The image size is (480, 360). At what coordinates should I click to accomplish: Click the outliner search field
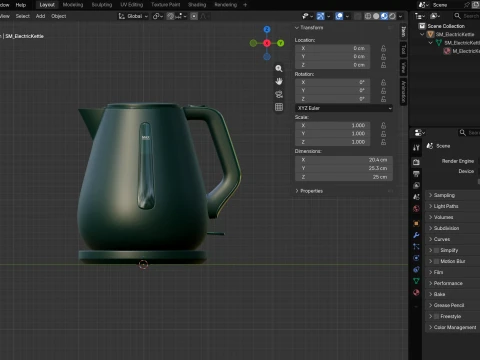tap(467, 16)
